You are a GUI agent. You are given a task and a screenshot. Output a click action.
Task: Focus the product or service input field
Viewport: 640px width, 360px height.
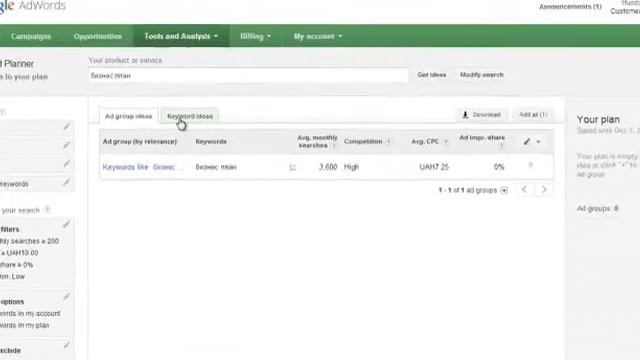point(248,76)
